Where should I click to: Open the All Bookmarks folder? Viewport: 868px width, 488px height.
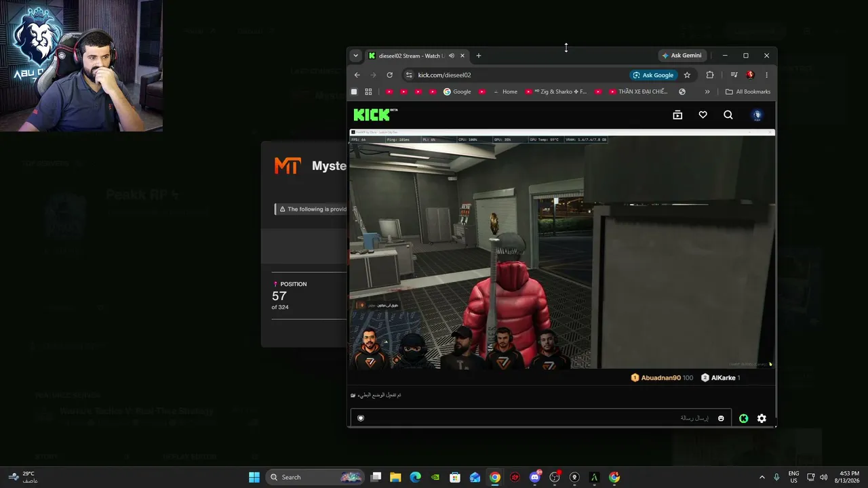pyautogui.click(x=748, y=91)
